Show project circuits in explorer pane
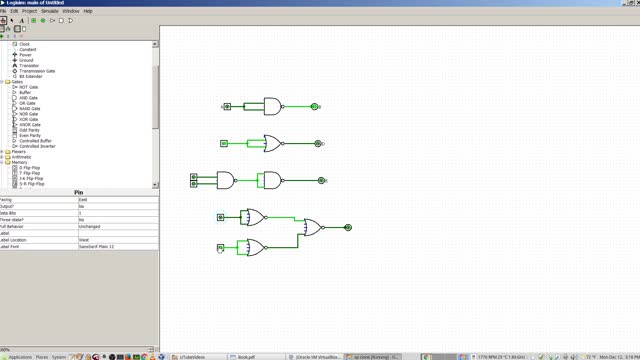The width and height of the screenshot is (640, 360). 2,29
